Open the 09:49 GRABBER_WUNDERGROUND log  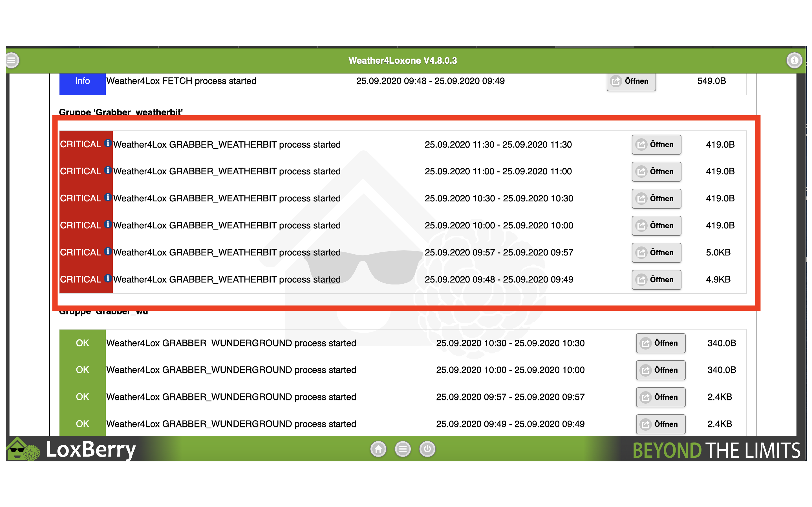click(x=660, y=424)
